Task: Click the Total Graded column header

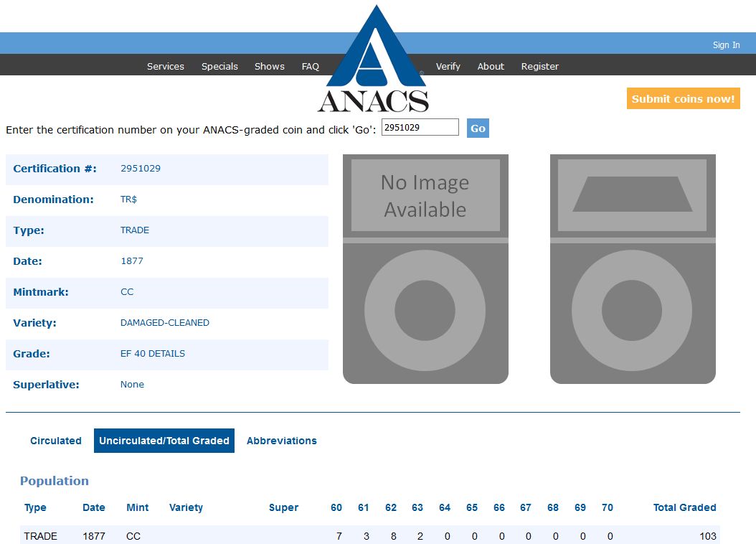Action: click(x=684, y=507)
